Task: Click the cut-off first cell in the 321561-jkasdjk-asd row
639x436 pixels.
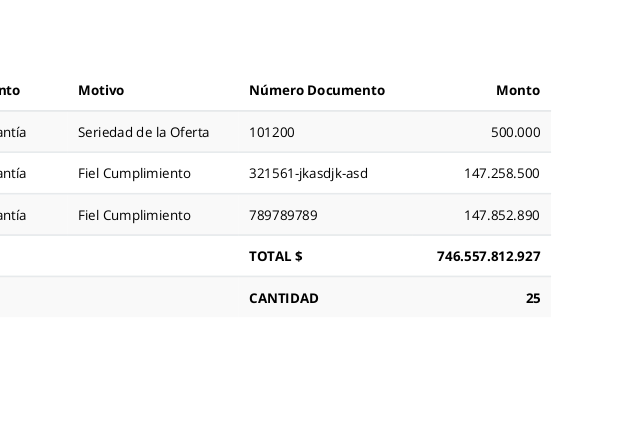Action: (13, 173)
